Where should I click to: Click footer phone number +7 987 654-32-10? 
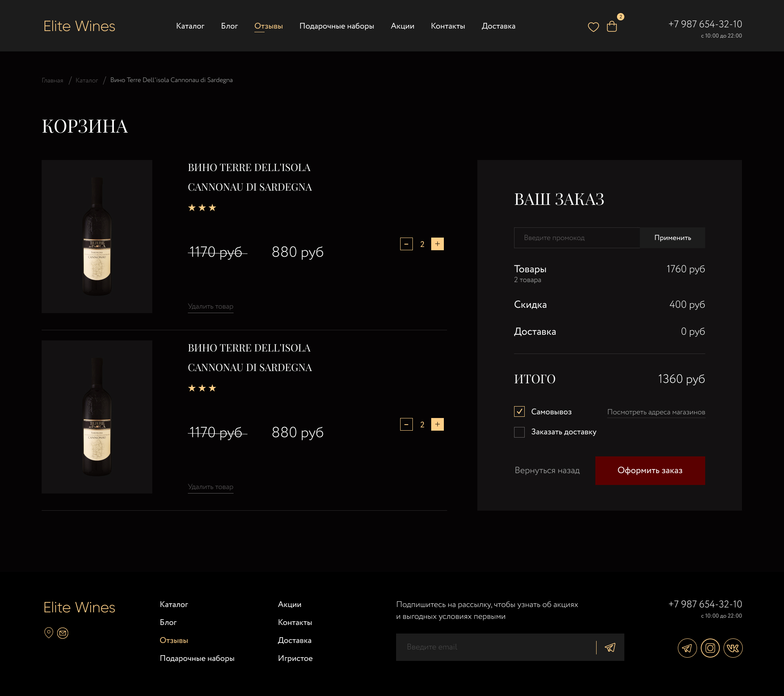[x=705, y=604]
